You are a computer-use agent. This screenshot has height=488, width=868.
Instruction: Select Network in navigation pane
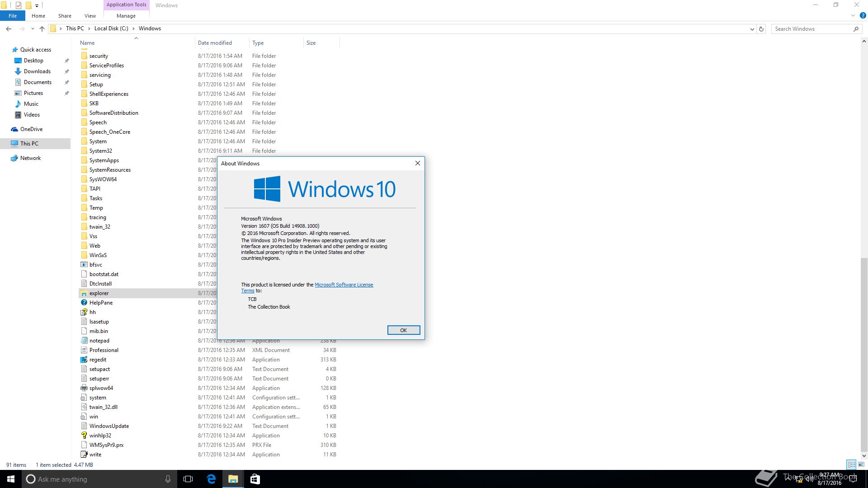point(30,158)
